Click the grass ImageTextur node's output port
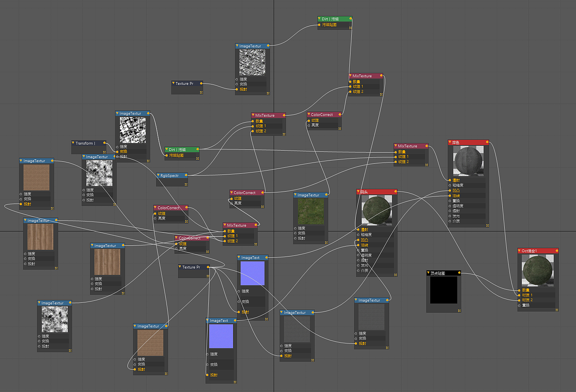576x392 pixels. pos(327,195)
